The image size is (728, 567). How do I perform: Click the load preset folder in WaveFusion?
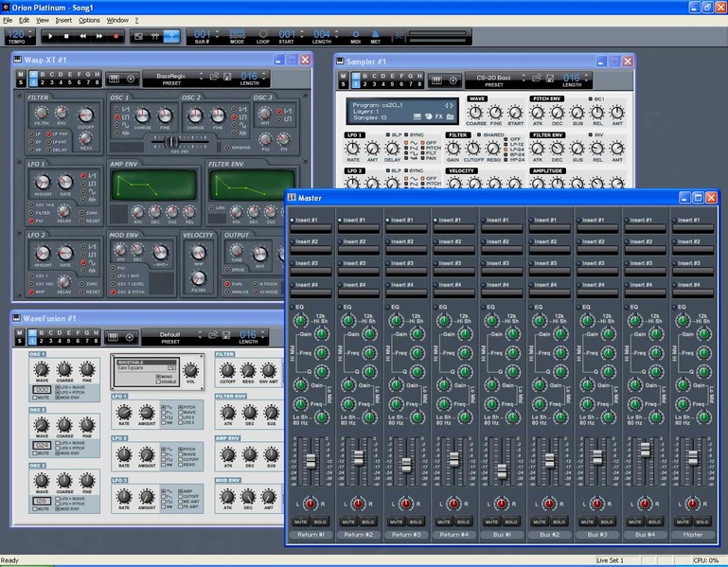pyautogui.click(x=215, y=336)
